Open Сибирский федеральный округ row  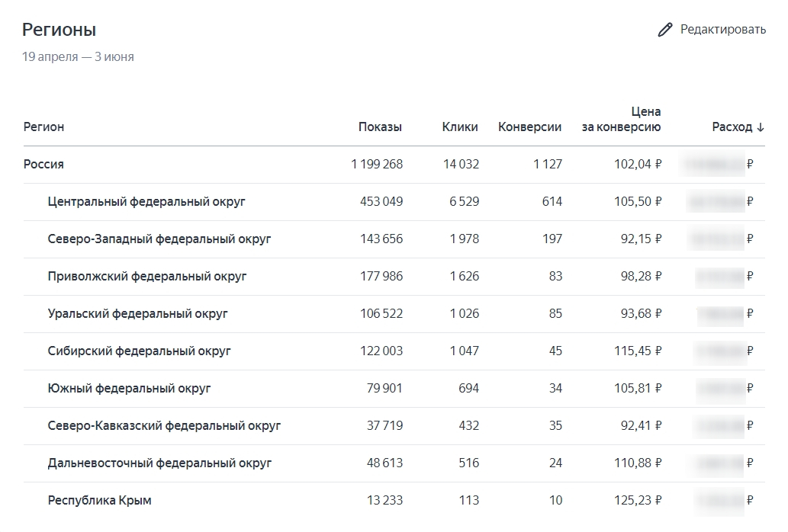tap(139, 351)
